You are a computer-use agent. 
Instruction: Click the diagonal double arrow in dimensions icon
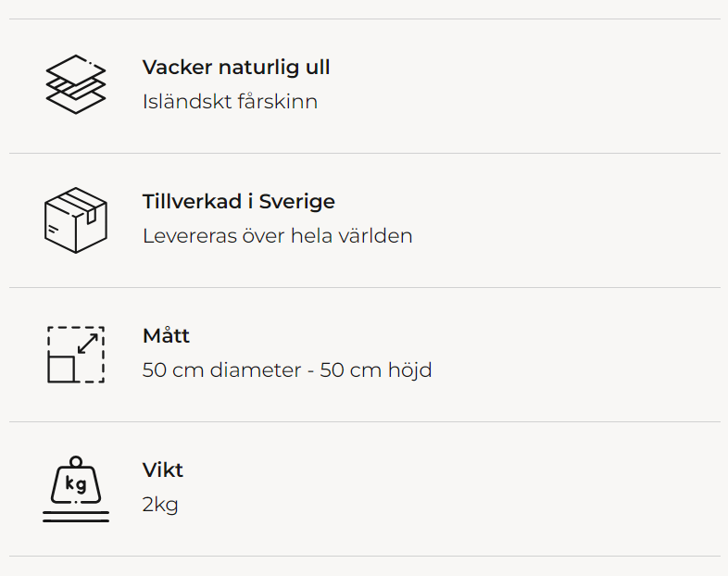(88, 344)
